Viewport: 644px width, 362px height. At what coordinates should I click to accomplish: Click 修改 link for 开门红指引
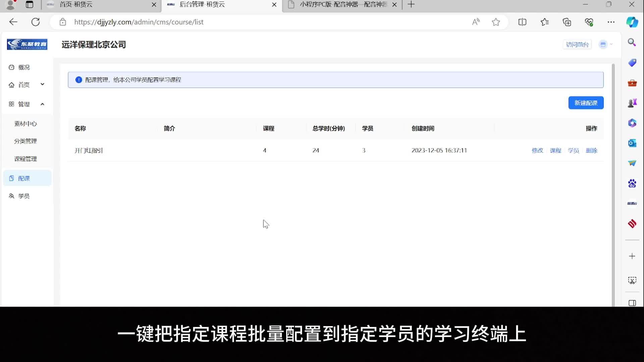click(537, 150)
